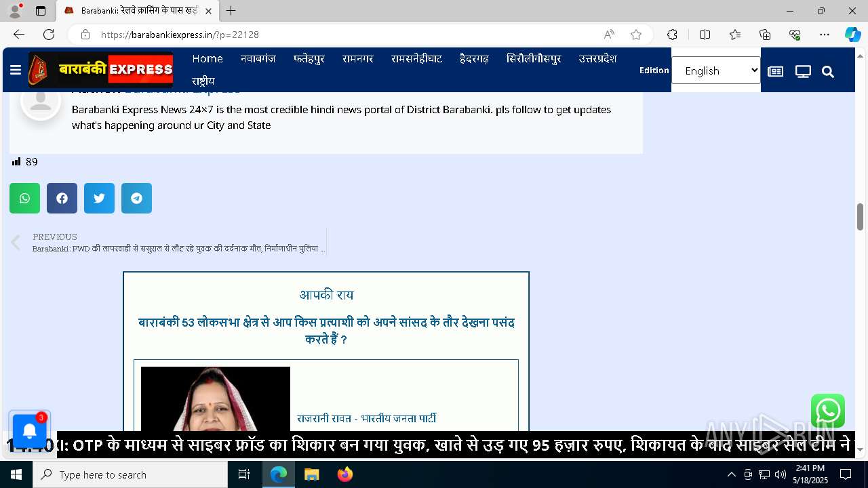Open the हैदरगढ़ section

[x=474, y=59]
